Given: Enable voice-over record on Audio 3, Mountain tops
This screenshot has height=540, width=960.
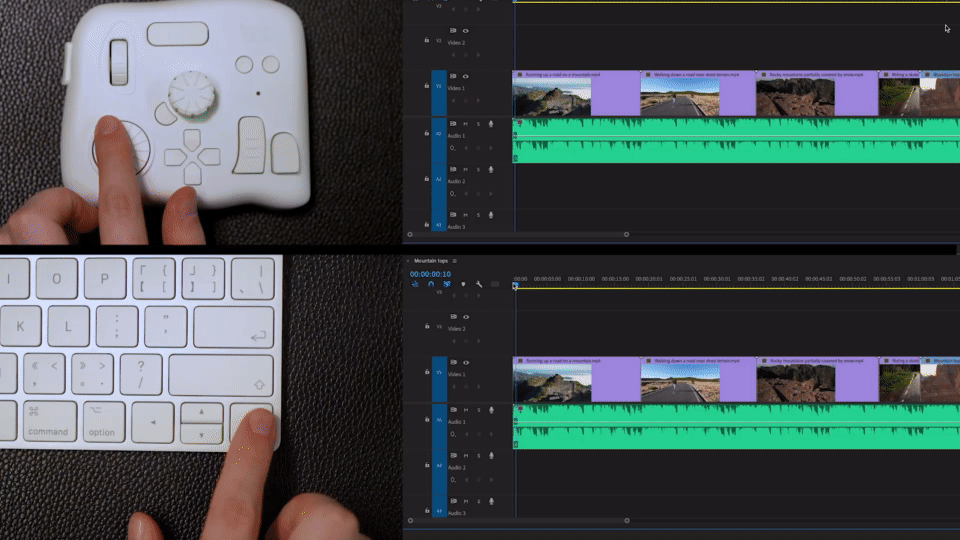Looking at the screenshot, I should (491, 501).
